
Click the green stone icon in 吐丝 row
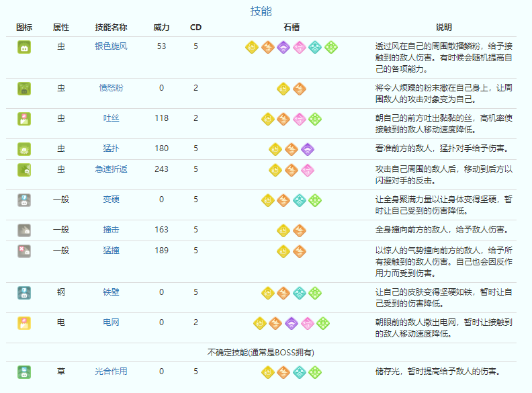pyautogui.click(x=315, y=118)
